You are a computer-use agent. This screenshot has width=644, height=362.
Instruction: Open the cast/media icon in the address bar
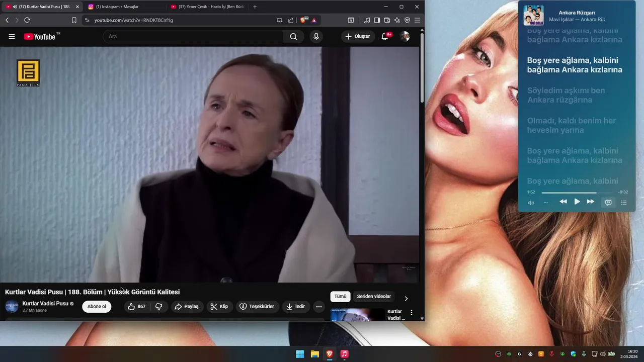tap(279, 20)
